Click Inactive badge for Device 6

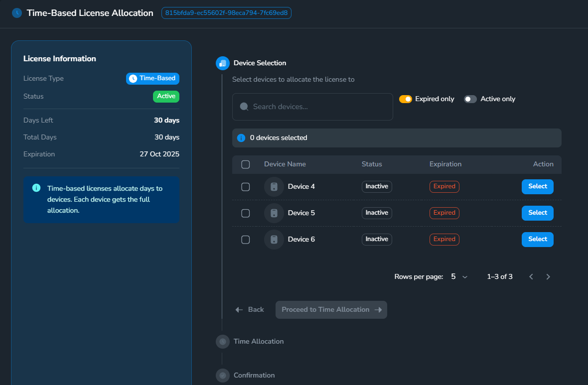pos(377,239)
